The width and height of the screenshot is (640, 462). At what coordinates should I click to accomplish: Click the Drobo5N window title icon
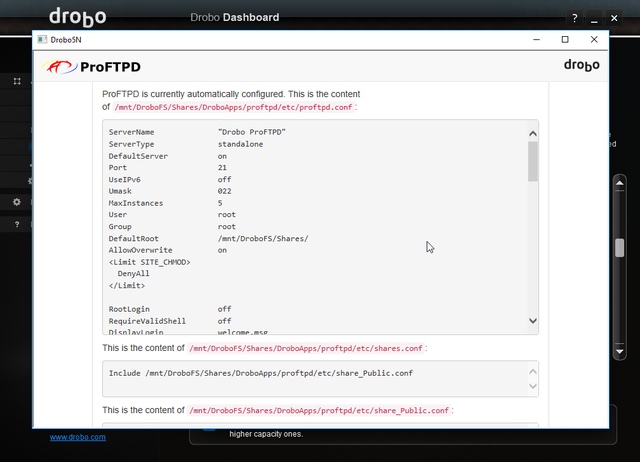click(x=42, y=40)
